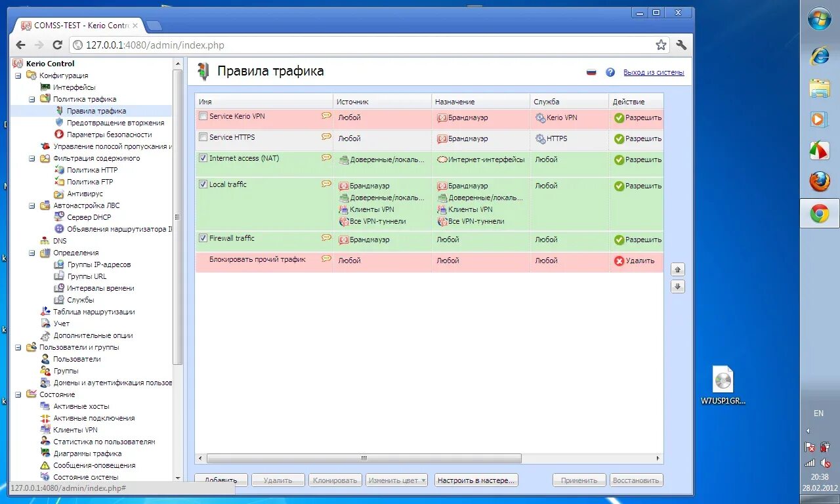840x504 pixels.
Task: Collapse the Состояние tree node
Action: click(18, 394)
